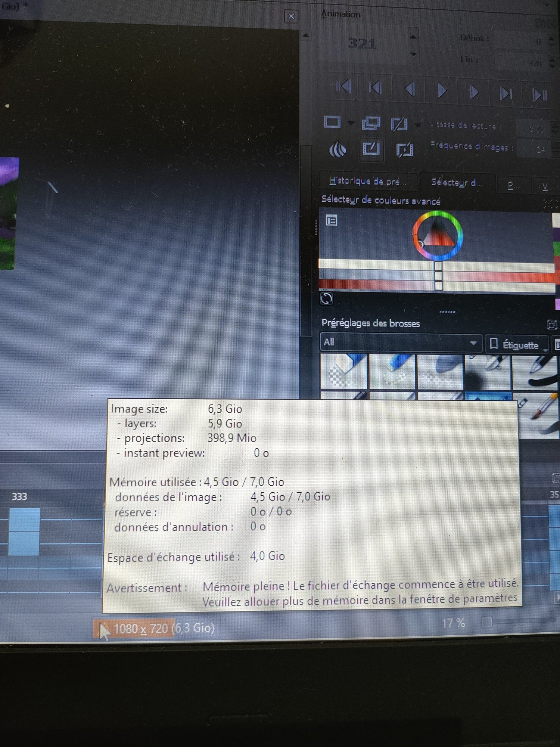Jump to the last animation frame

(x=540, y=95)
